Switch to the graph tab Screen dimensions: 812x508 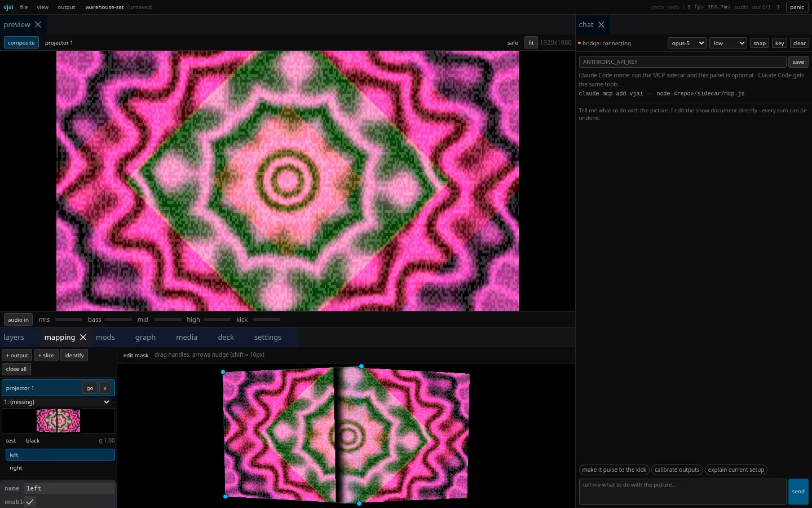click(145, 337)
